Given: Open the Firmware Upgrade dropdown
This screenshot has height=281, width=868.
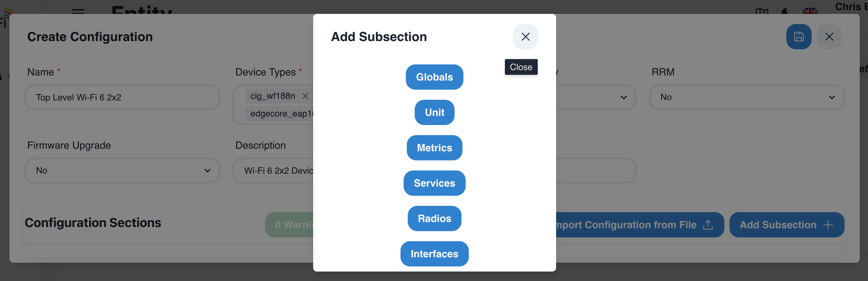Looking at the screenshot, I should [x=122, y=170].
